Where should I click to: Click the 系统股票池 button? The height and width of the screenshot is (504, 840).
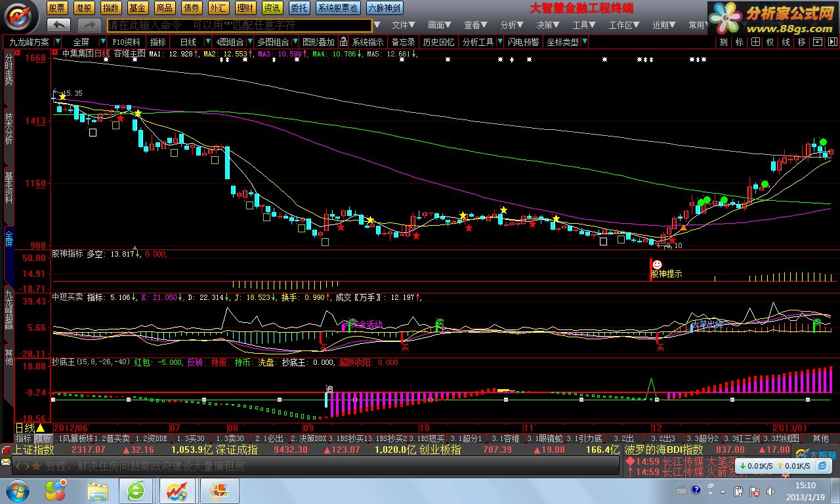[x=337, y=8]
